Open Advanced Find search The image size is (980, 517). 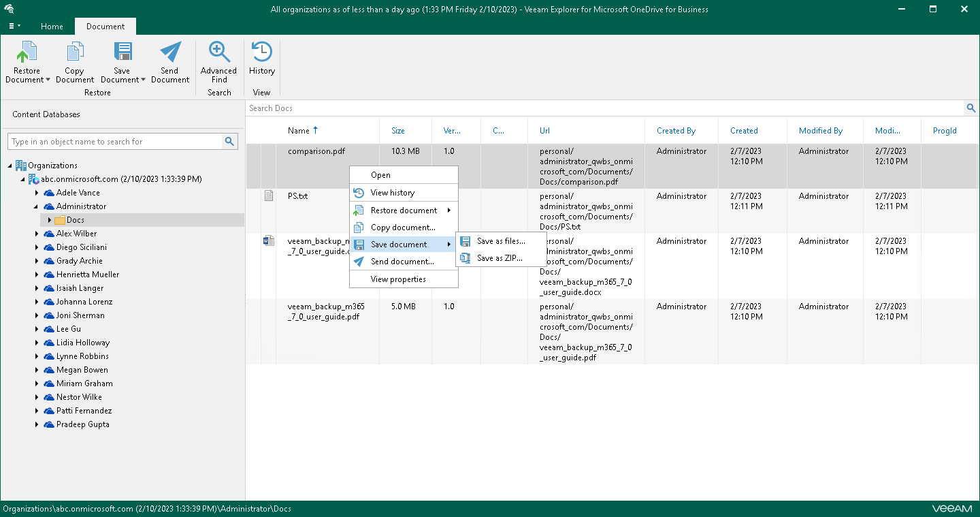tap(218, 61)
